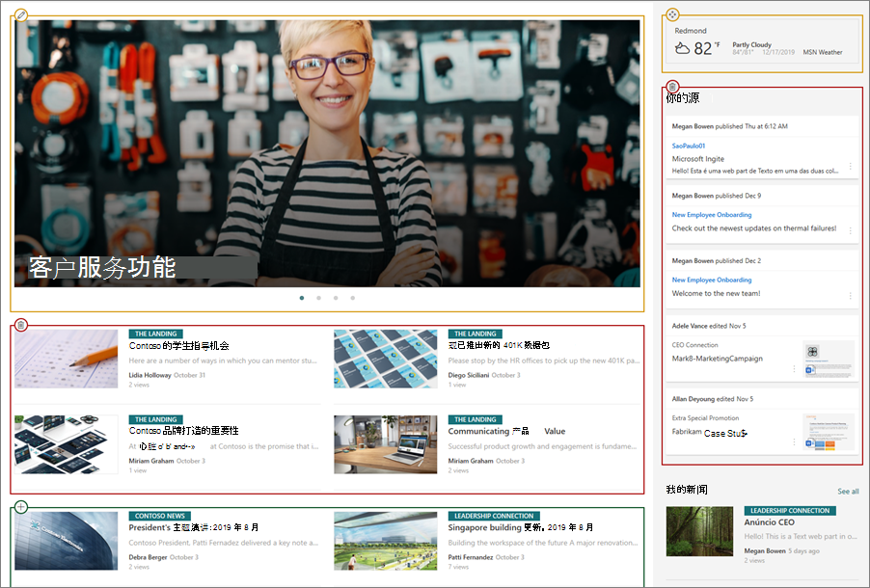The image size is (870, 588).
Task: Open article Contoso的学生指导机会
Action: [x=178, y=346]
